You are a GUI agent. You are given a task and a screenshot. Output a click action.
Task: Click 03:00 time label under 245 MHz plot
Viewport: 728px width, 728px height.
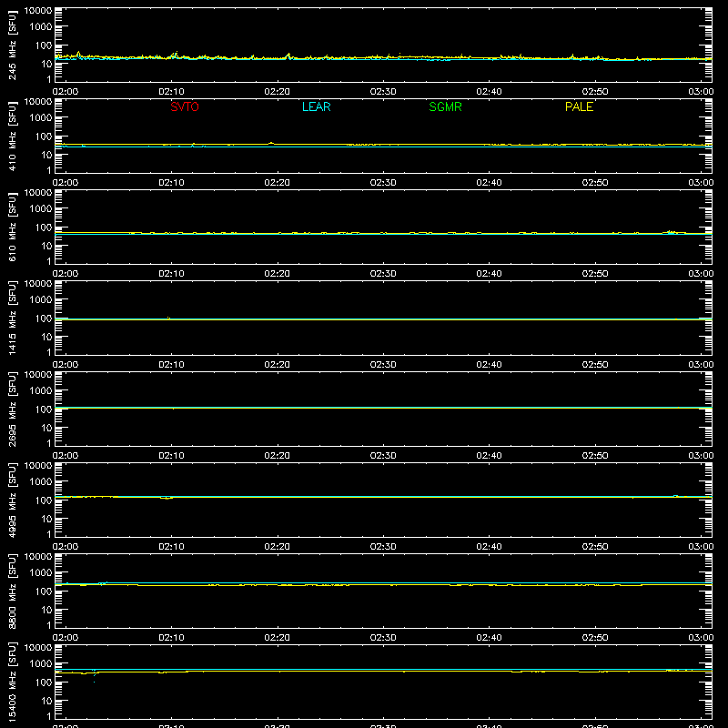pyautogui.click(x=701, y=92)
